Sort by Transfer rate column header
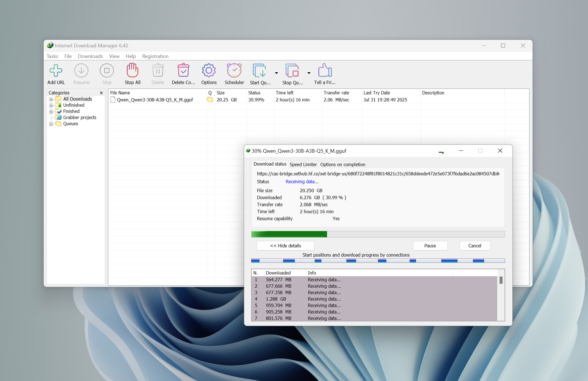 tap(342, 93)
